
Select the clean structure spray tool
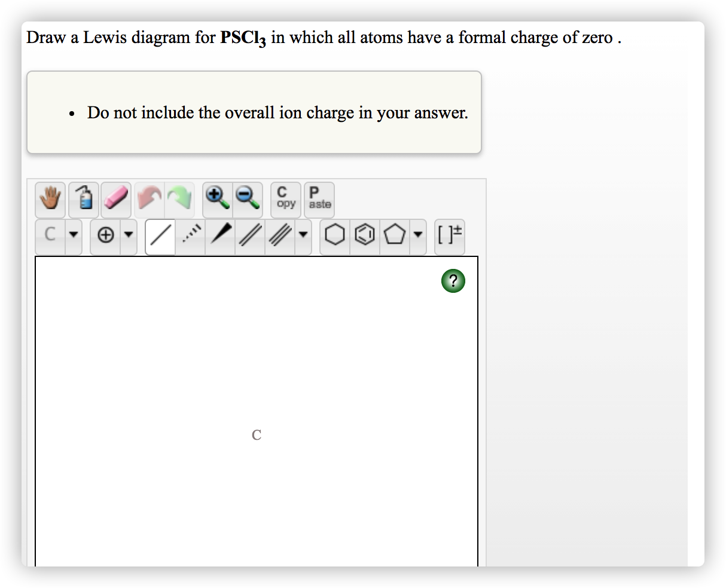click(x=83, y=199)
